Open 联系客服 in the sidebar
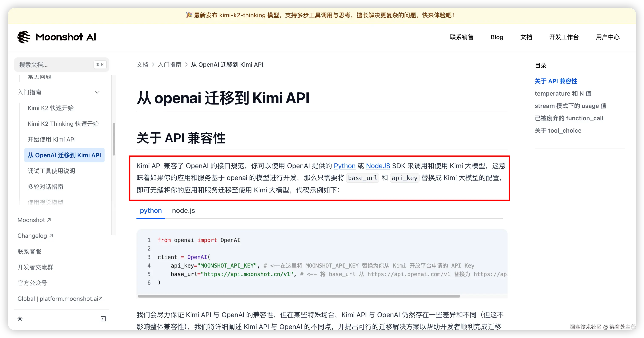Screen dimensions: 644x338 point(29,251)
